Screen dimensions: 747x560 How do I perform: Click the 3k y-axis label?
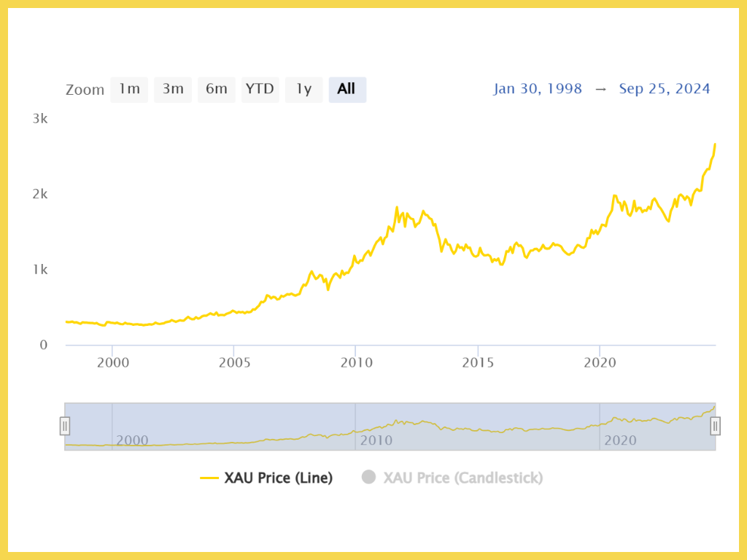pyautogui.click(x=40, y=119)
